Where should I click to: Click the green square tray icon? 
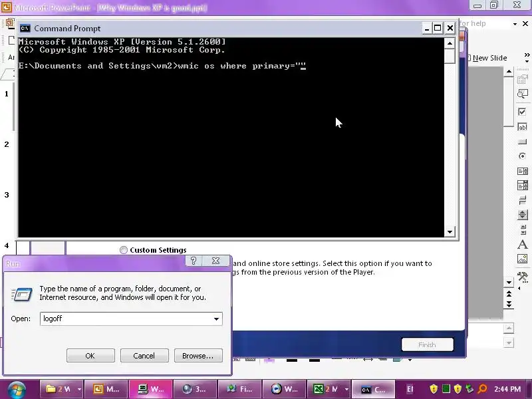pos(446,389)
